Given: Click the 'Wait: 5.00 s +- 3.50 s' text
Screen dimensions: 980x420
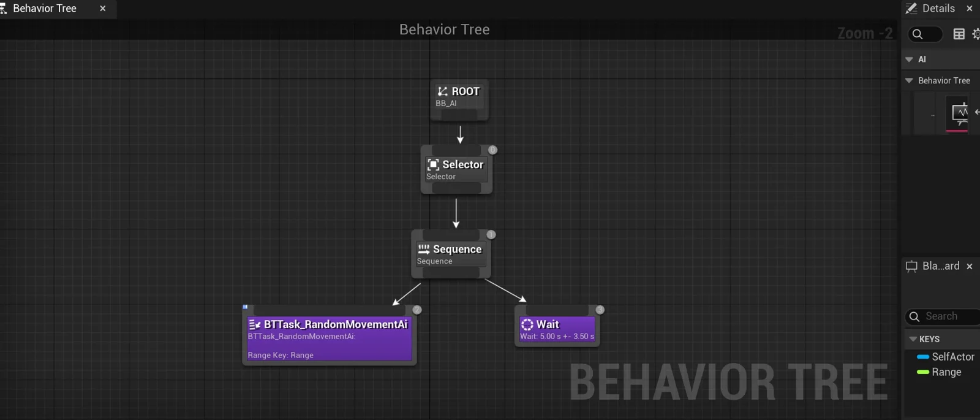Looking at the screenshot, I should [557, 337].
